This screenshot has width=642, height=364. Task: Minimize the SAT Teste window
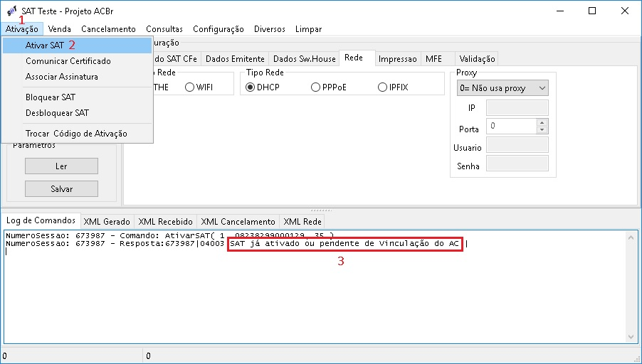pos(559,11)
